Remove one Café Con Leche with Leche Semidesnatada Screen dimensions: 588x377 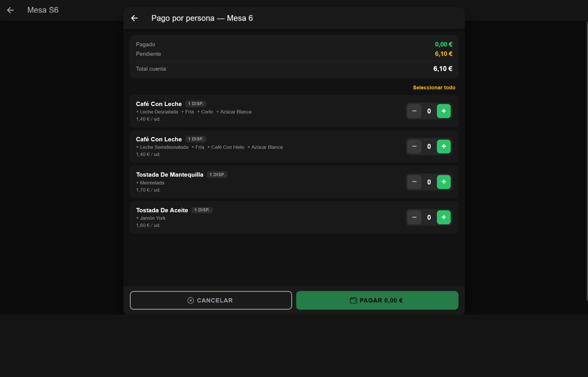414,146
